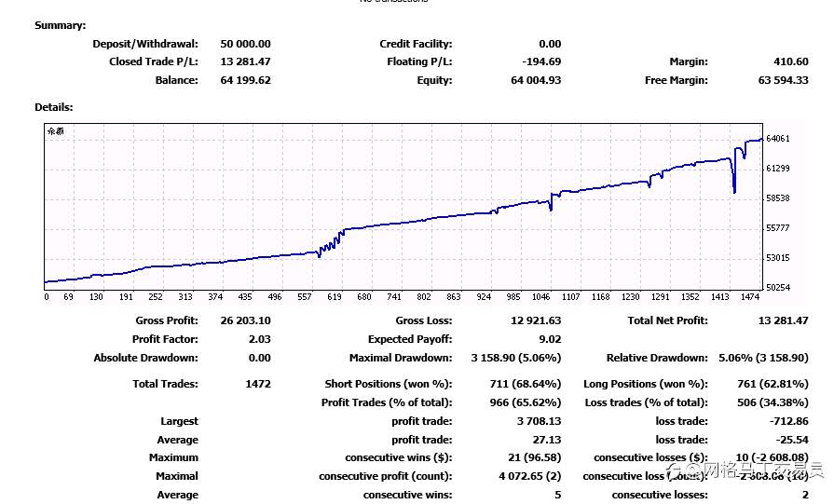Screen dimensions: 834x504
Task: Select average loss trade value -25.54
Action: point(792,440)
